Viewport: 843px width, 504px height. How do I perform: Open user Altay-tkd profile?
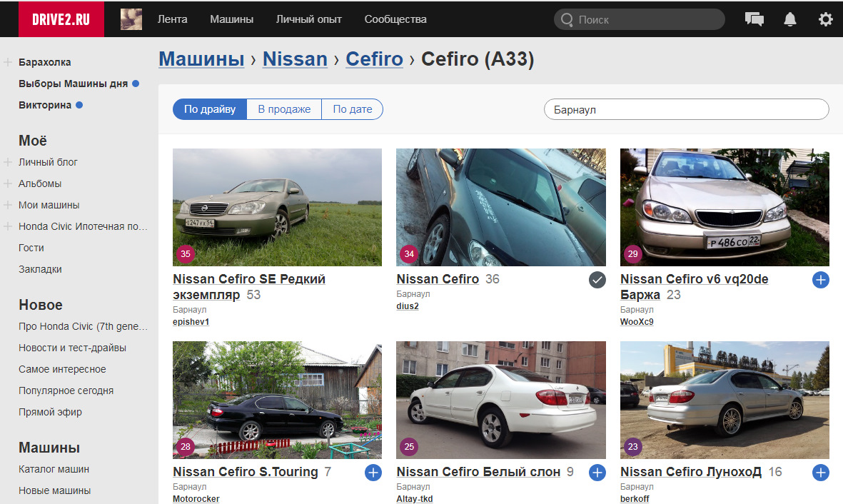pos(415,498)
